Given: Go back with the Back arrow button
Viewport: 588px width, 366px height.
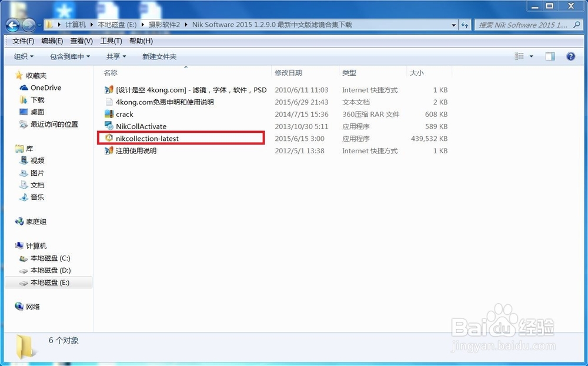Looking at the screenshot, I should (13, 25).
